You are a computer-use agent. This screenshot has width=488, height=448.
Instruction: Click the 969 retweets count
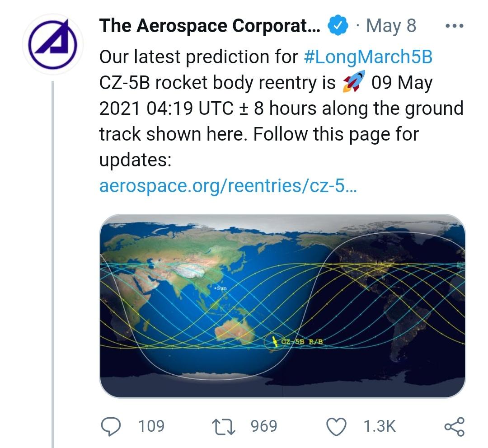click(x=264, y=426)
